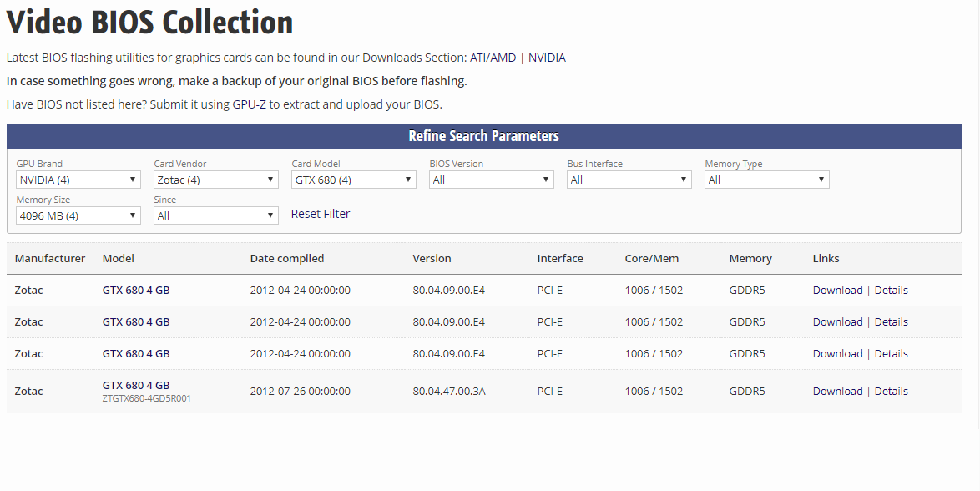View Details for the 2012-07-26 BIOS row
Viewport: 980px width, 491px height.
[892, 391]
